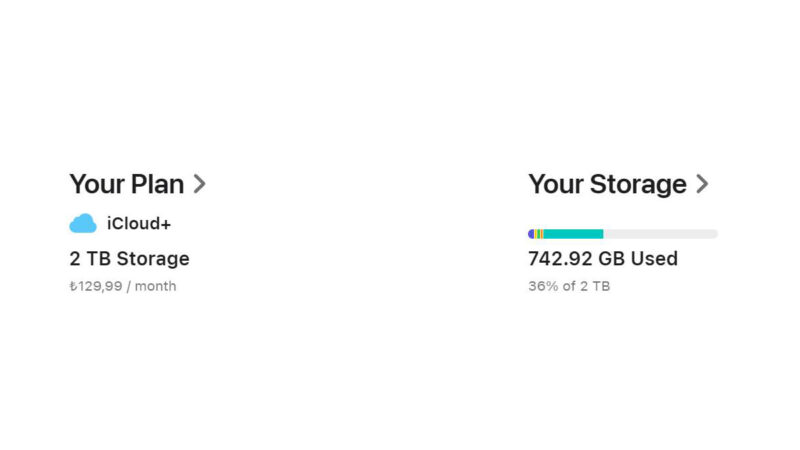Viewport: 800px width, 450px height.
Task: Click the blue iCloud cloud icon
Action: pyautogui.click(x=83, y=223)
